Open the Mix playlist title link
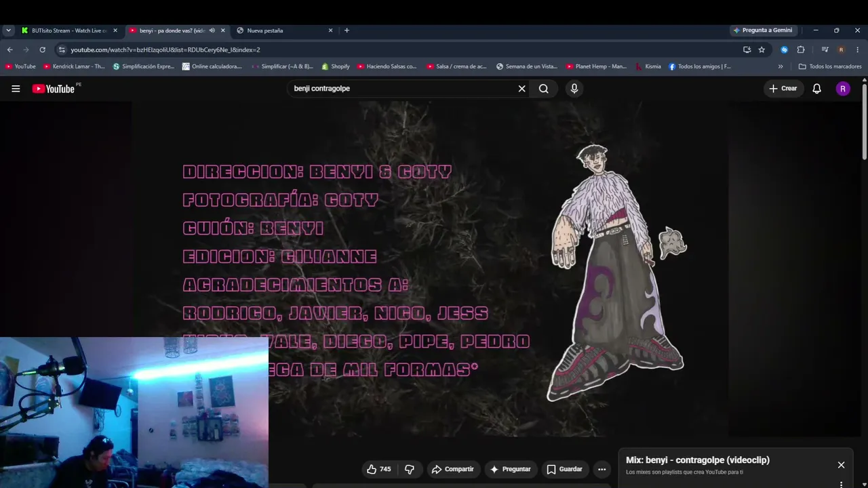 (698, 460)
